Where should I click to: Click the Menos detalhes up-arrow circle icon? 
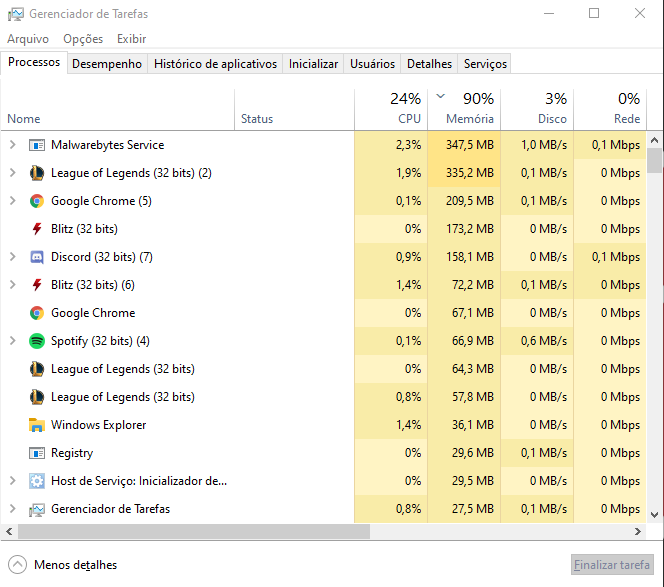(x=17, y=565)
